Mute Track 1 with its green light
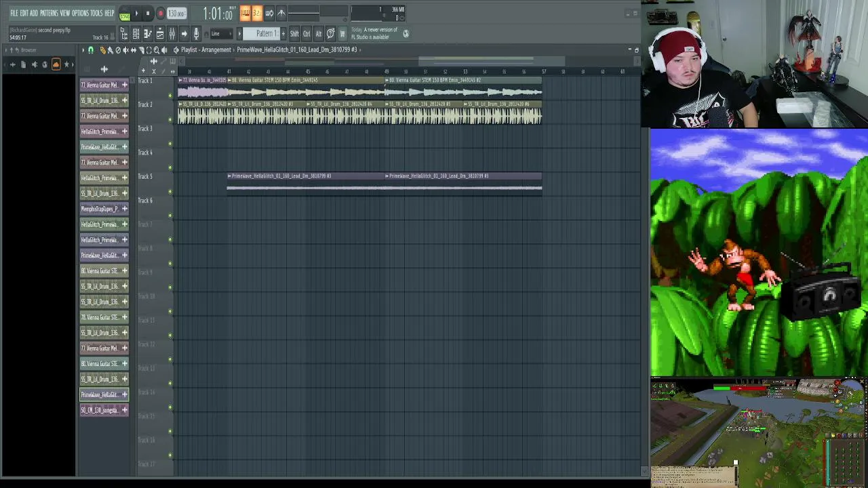 [x=170, y=96]
